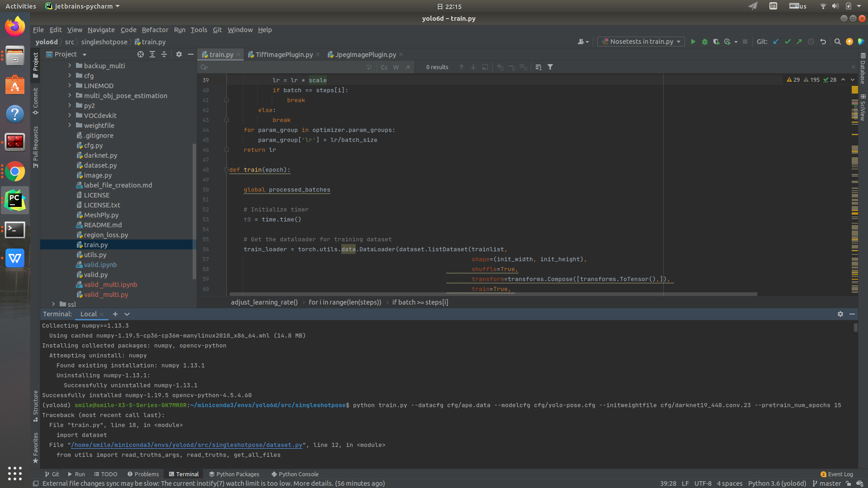The image size is (868, 488).
Task: Toggle Pull Requests tool window side tab
Action: [36, 147]
